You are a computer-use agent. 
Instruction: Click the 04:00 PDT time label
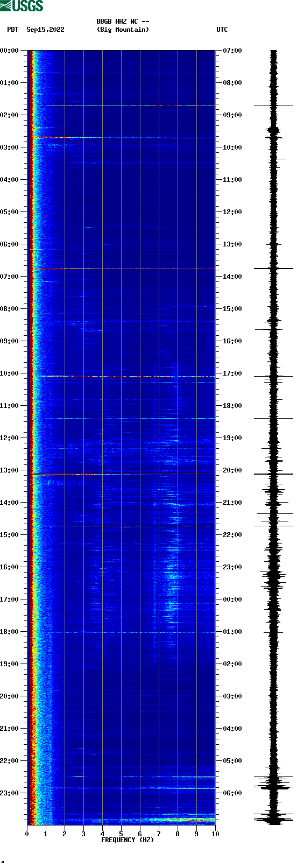(x=10, y=180)
